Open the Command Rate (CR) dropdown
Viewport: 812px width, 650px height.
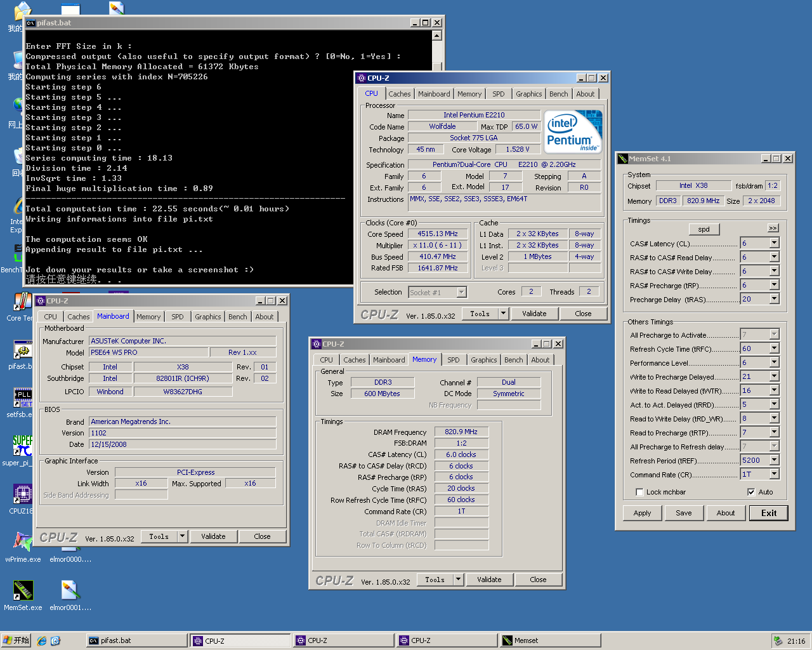(x=774, y=474)
